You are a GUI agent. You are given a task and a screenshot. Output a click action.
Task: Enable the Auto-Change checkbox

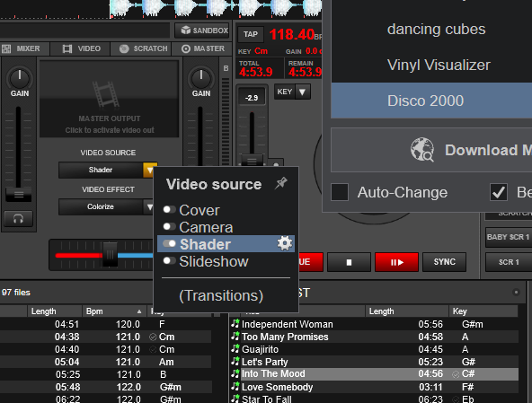(340, 192)
